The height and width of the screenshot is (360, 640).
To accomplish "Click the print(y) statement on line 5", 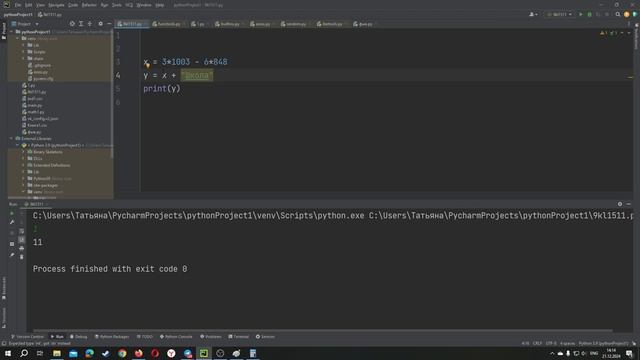I will click(x=162, y=89).
